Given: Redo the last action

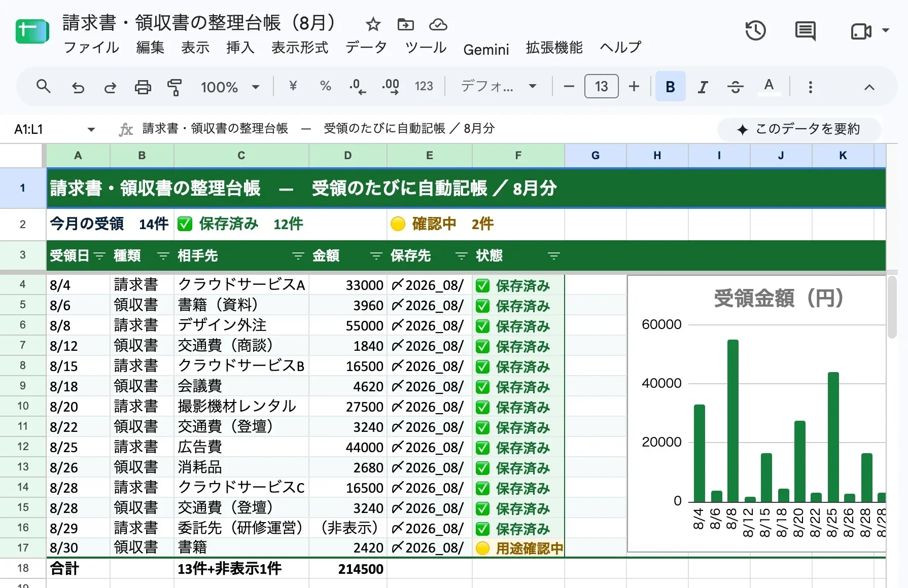Looking at the screenshot, I should click(110, 87).
